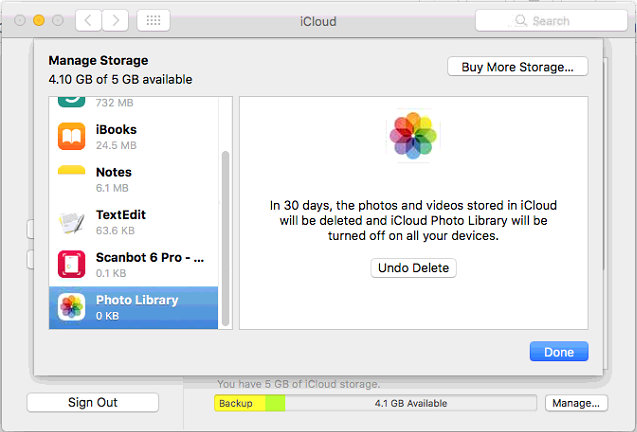This screenshot has height=432, width=637.
Task: Click the yellow Backup storage bar segment
Action: coord(239,403)
